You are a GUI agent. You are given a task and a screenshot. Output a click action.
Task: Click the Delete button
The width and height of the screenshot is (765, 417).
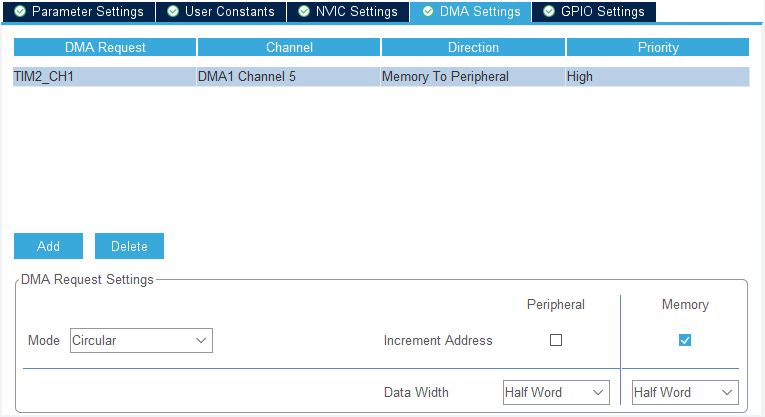pyautogui.click(x=129, y=246)
